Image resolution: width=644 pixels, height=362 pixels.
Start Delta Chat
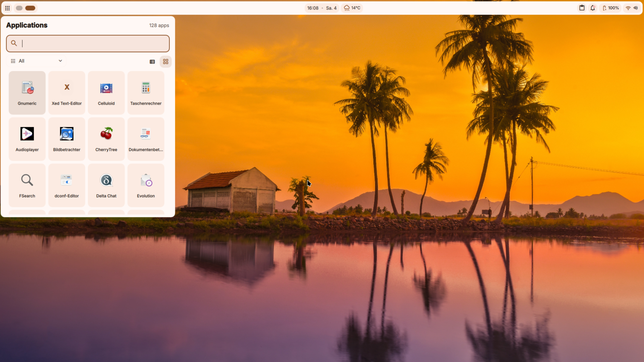[106, 185]
